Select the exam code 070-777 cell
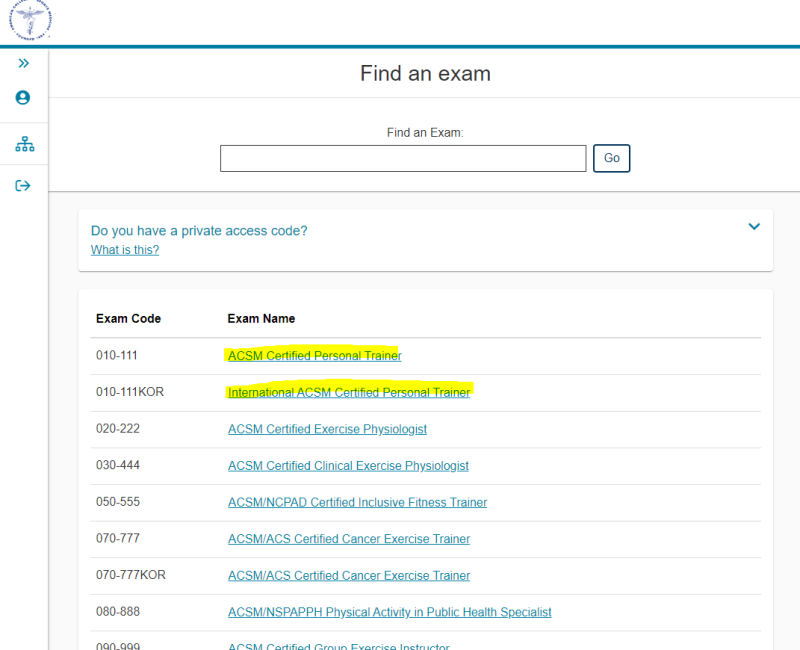 pos(118,538)
